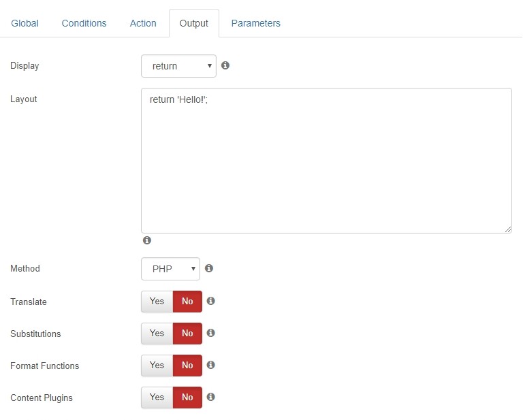Click the info icon beside Translate
523x420 pixels.
pyautogui.click(x=211, y=301)
